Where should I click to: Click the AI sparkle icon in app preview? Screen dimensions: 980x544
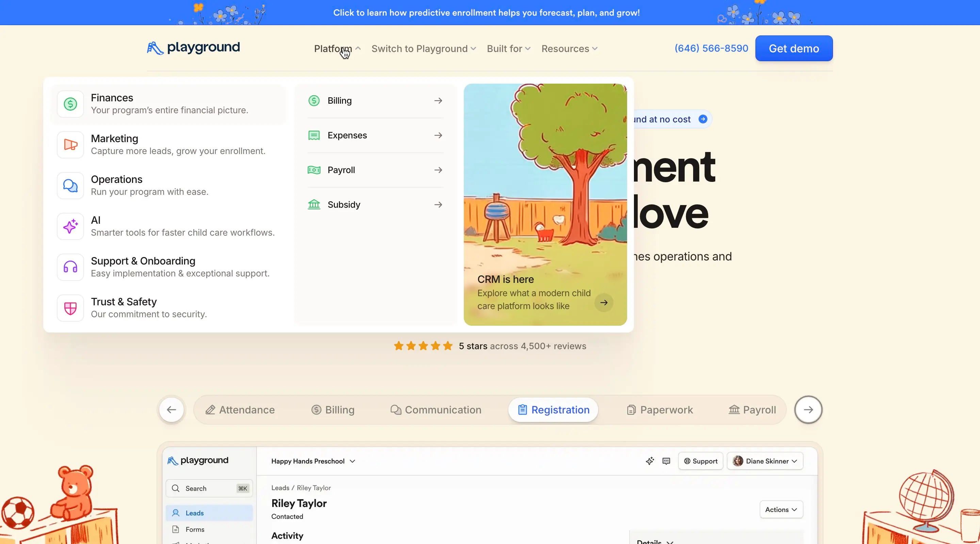point(650,461)
